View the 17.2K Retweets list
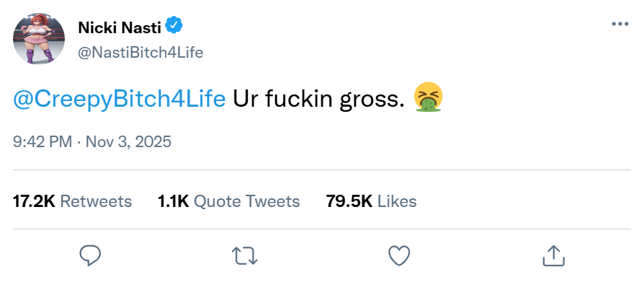This screenshot has height=295, width=644. pyautogui.click(x=72, y=201)
